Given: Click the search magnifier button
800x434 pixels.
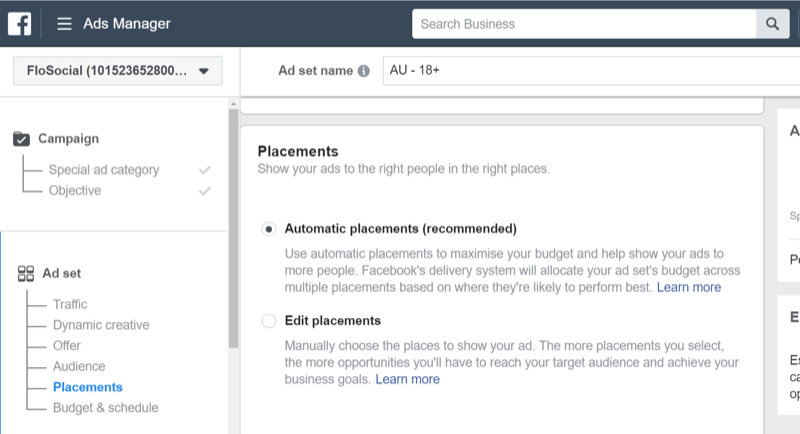Looking at the screenshot, I should [772, 24].
